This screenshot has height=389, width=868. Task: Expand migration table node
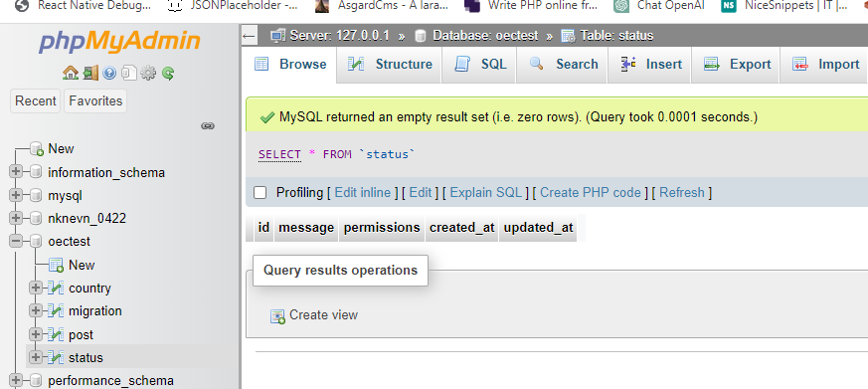(x=36, y=311)
